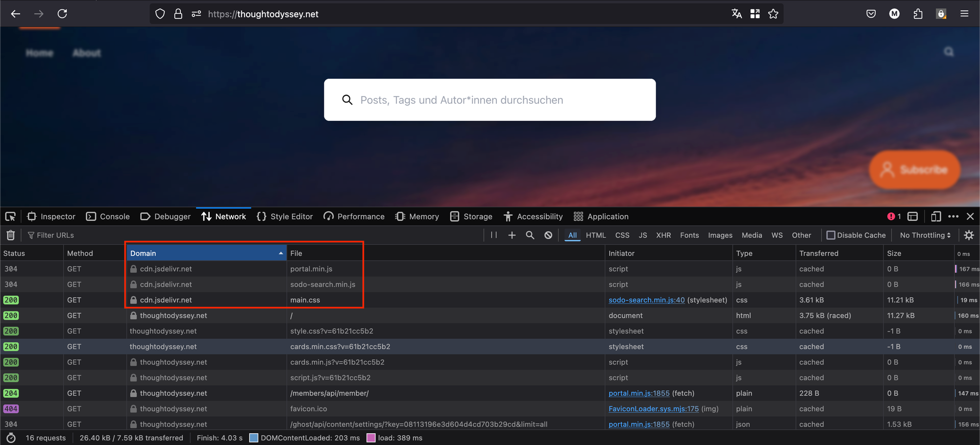The height and width of the screenshot is (445, 980).
Task: Filter requests by XHR type
Action: point(663,235)
